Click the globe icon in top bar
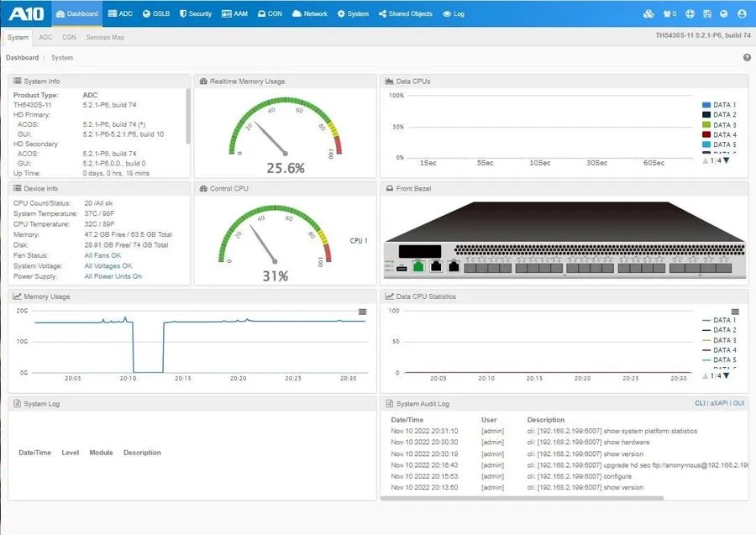756x535 pixels. [690, 14]
